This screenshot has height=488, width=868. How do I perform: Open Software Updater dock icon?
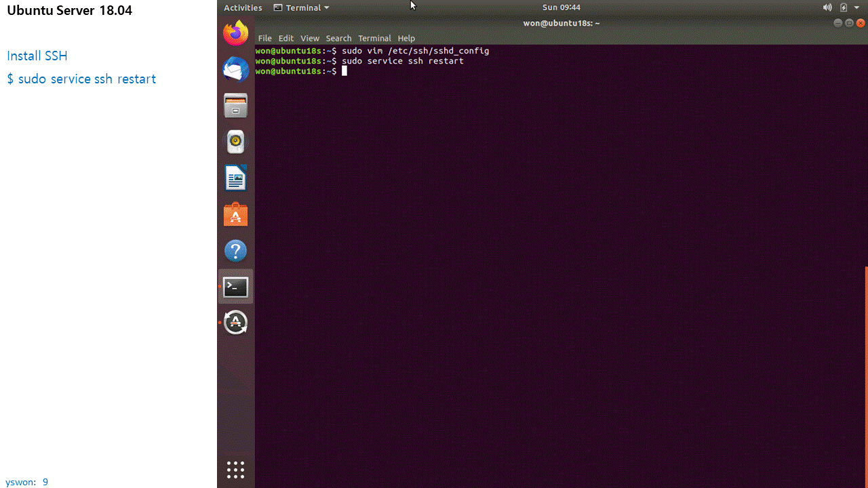point(236,323)
